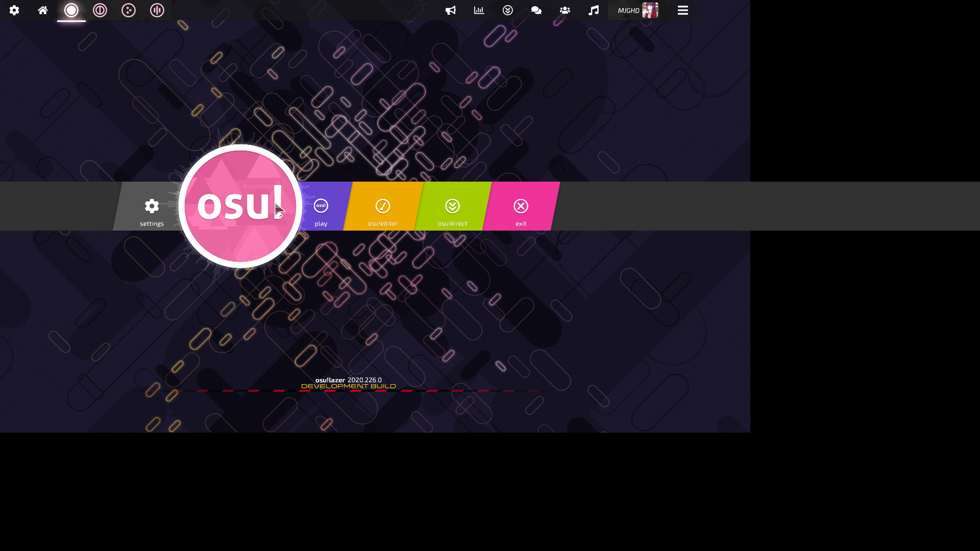Image resolution: width=980 pixels, height=551 pixels.
Task: Open osu!direct from the main menu
Action: pos(452,209)
